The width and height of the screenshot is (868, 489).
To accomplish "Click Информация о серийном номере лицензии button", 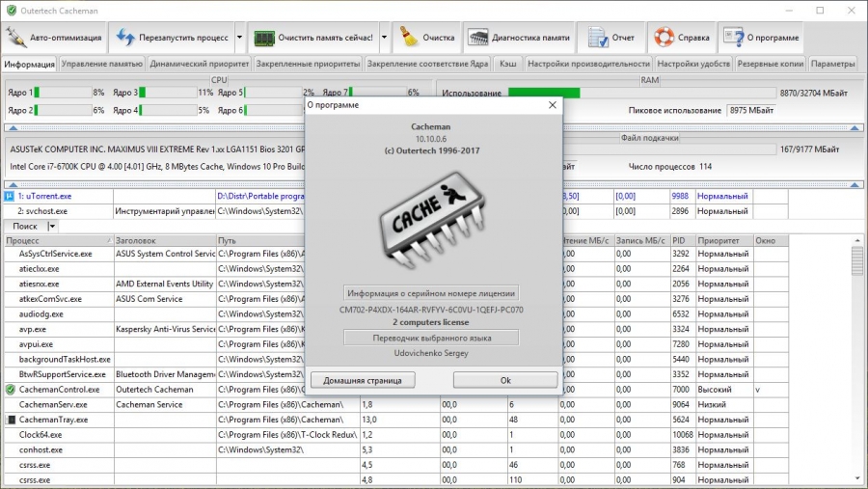I will click(x=431, y=293).
